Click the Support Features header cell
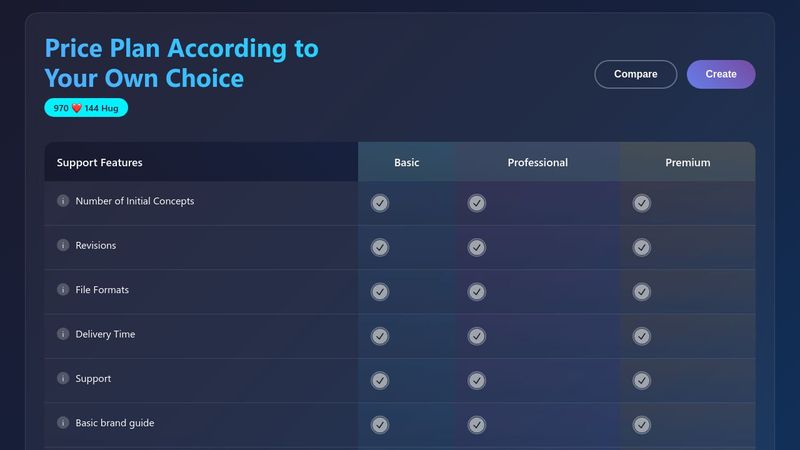Viewport: 800px width, 450px height. pyautogui.click(x=100, y=162)
